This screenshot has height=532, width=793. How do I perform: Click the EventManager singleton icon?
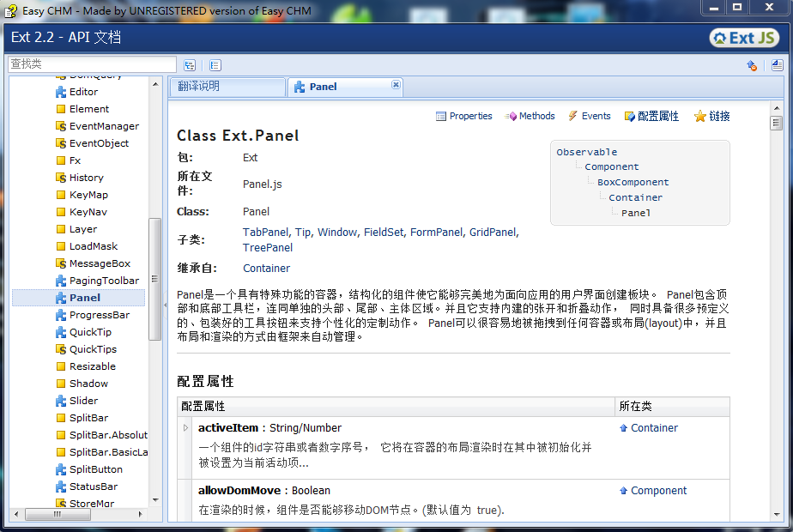pyautogui.click(x=61, y=126)
